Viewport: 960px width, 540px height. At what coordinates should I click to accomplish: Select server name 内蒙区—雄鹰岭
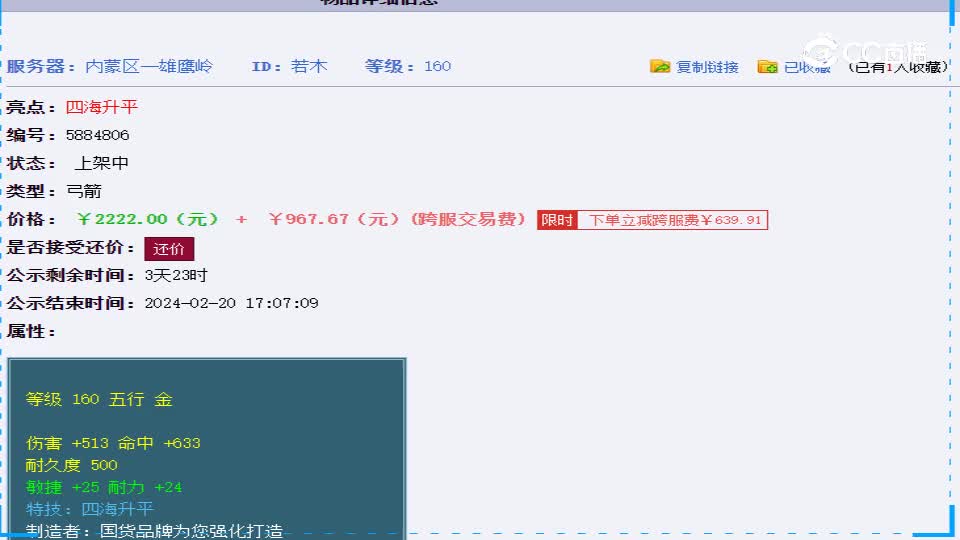[x=149, y=66]
